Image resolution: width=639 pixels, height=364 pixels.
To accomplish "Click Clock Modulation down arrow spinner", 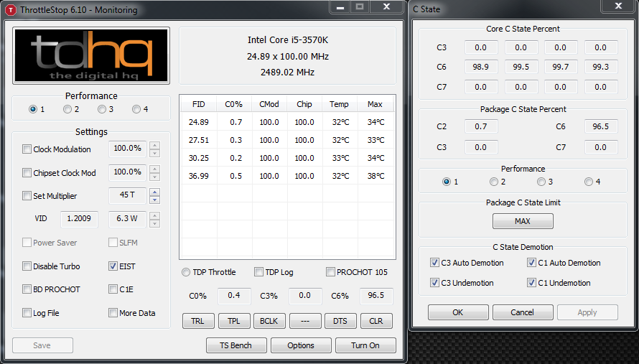I will [154, 153].
